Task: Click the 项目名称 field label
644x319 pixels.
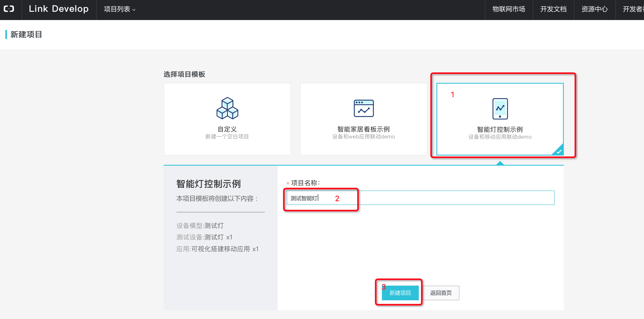Action: (305, 183)
